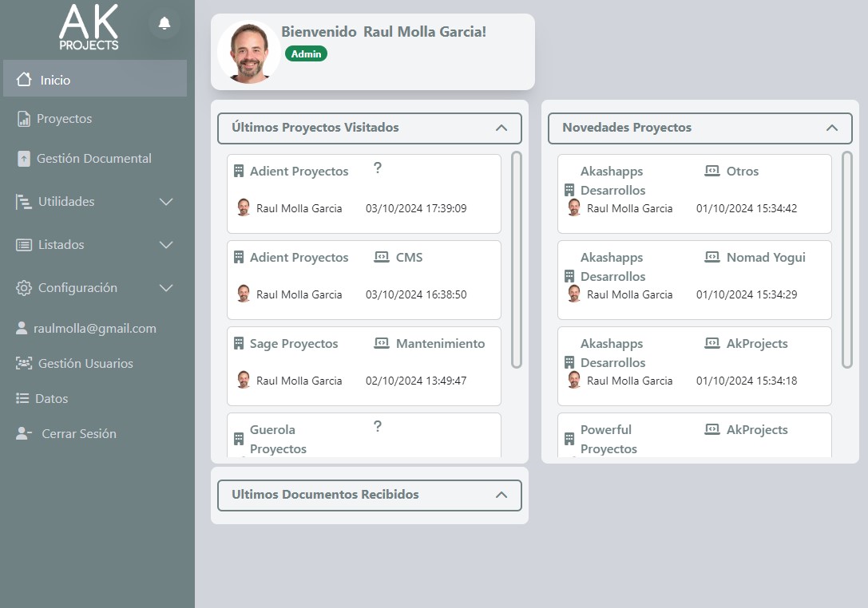This screenshot has width=868, height=608.
Task: Click the Configuración gear icon
Action: (24, 288)
